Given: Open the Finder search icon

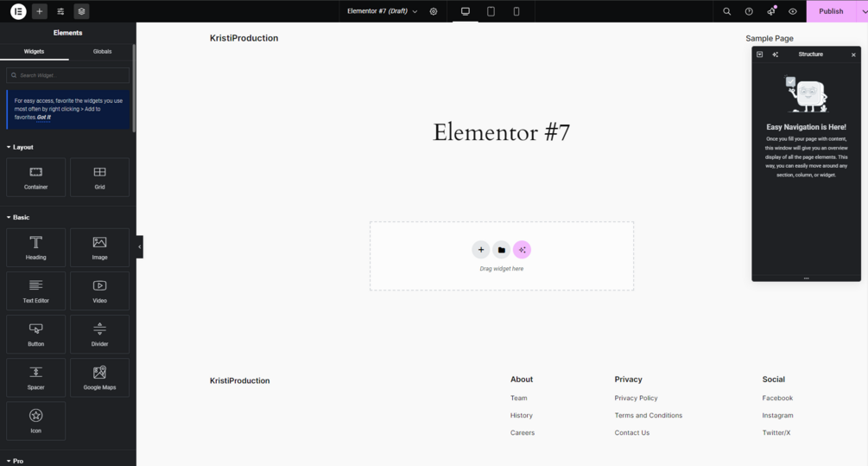Looking at the screenshot, I should (727, 11).
